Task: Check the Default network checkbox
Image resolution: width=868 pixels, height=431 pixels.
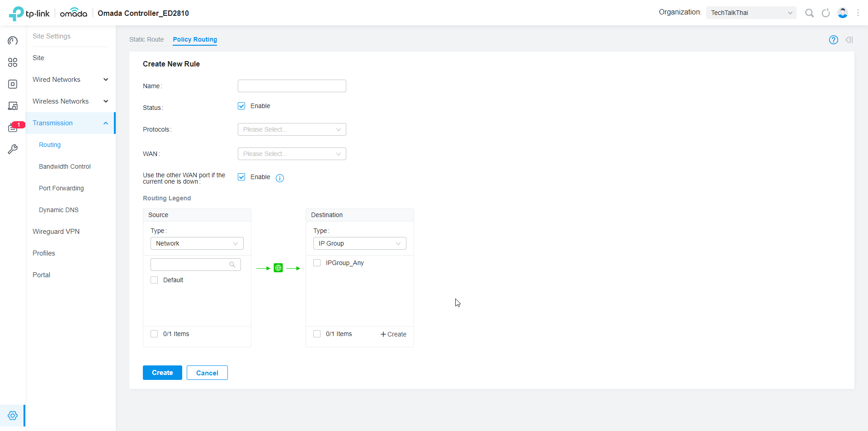Action: pos(154,280)
